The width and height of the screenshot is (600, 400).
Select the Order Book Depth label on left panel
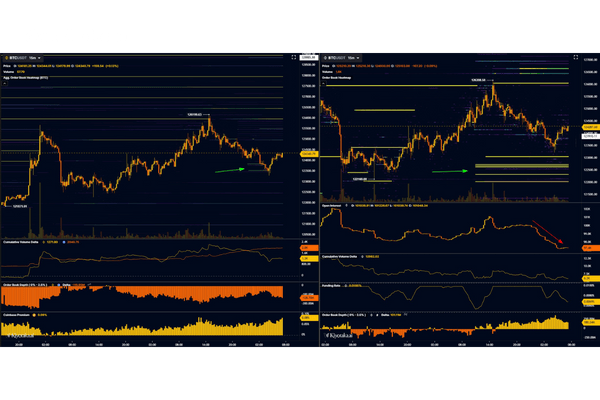(20, 284)
